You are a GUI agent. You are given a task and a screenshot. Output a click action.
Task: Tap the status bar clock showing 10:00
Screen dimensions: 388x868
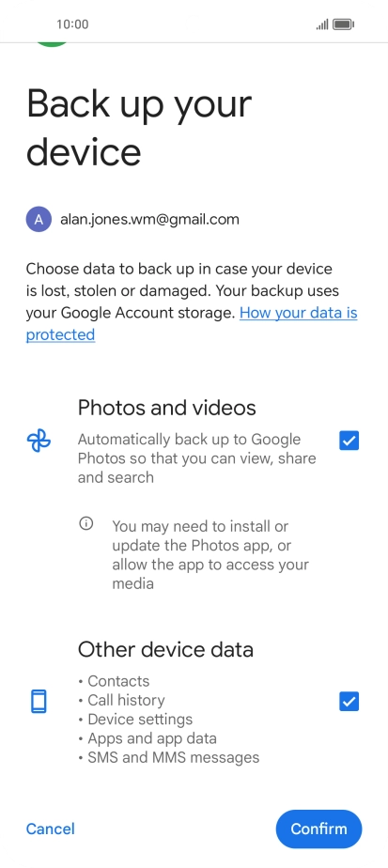tap(72, 24)
